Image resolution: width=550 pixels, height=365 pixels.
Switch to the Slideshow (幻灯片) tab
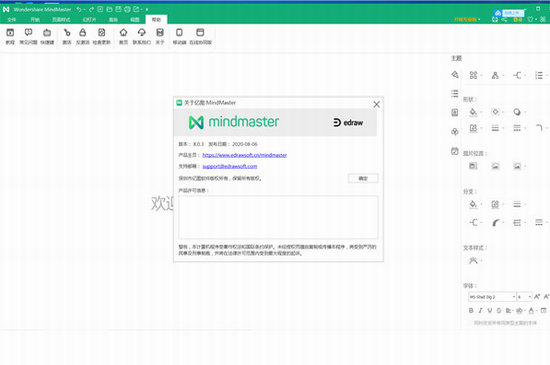tap(89, 20)
